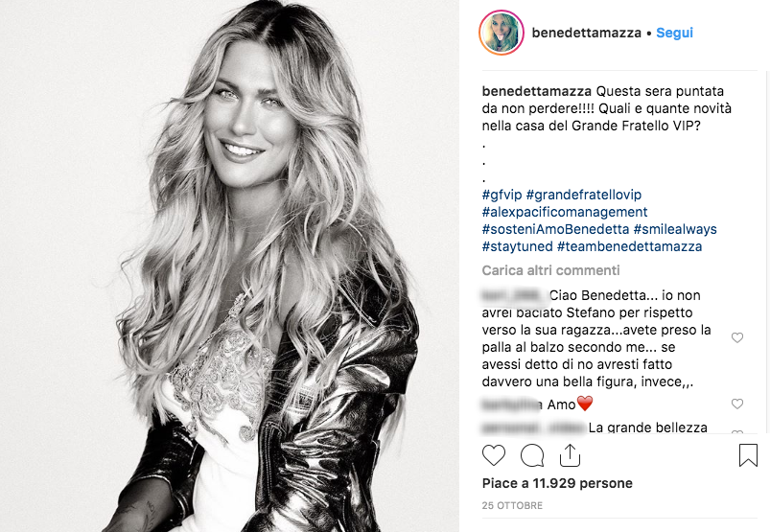The width and height of the screenshot is (770, 532).
Task: Open the comment bubble icon
Action: (x=532, y=455)
